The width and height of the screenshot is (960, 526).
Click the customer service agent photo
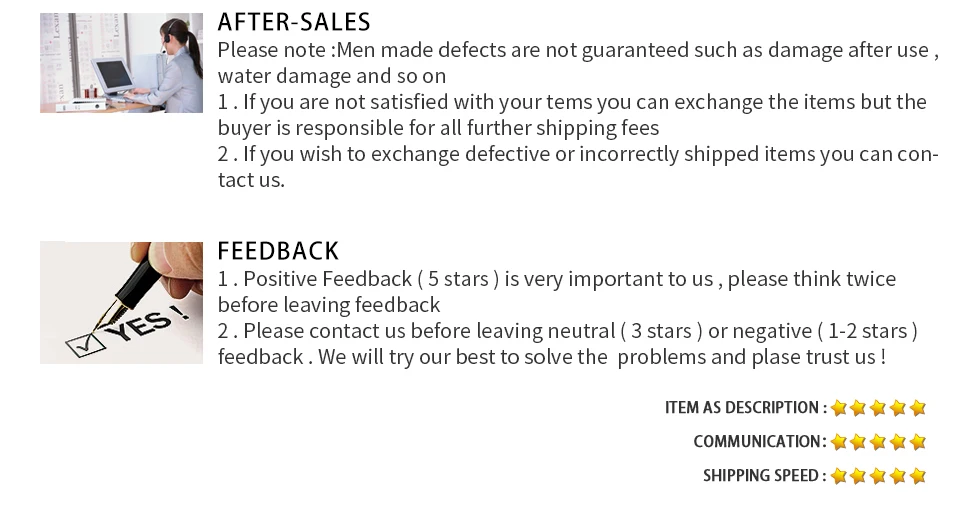pos(121,63)
